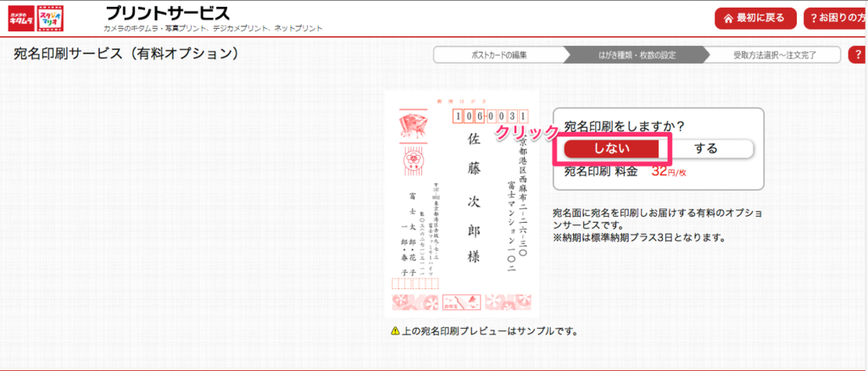The width and height of the screenshot is (868, 371).
Task: Click the 納期は標準納期プラス3日 note
Action: (639, 239)
